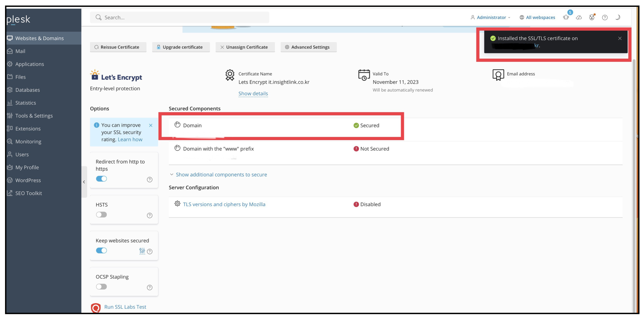Close the improve SSL rating tip
This screenshot has width=644, height=317.
pos(151,125)
